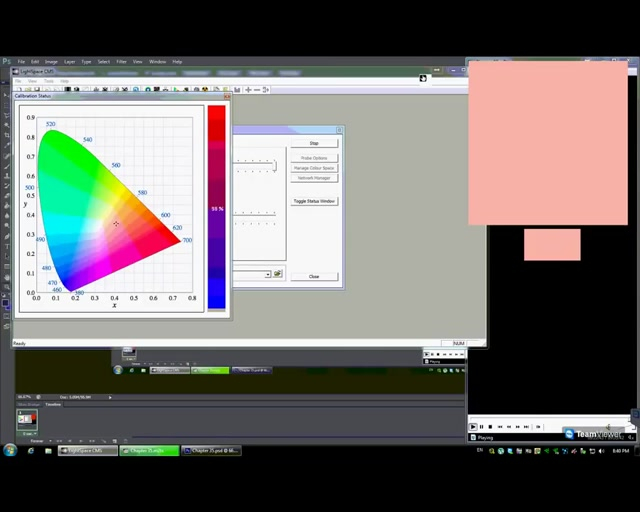
Task: Click the Photoshop Ps application icon
Action: (6, 62)
